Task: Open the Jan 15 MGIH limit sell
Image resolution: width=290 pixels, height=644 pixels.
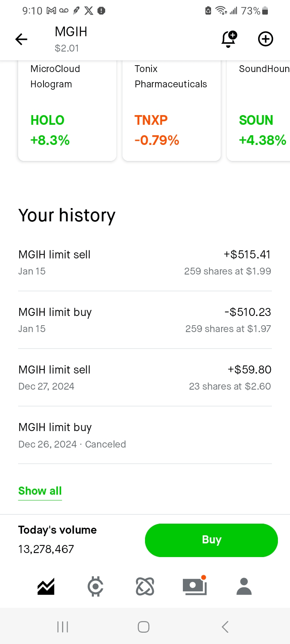Action: point(145,262)
